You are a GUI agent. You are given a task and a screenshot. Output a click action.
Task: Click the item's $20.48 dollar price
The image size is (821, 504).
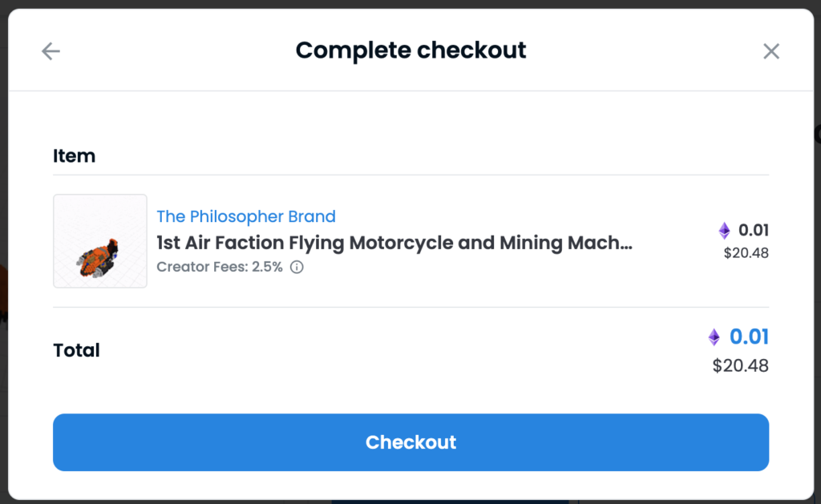[746, 253]
